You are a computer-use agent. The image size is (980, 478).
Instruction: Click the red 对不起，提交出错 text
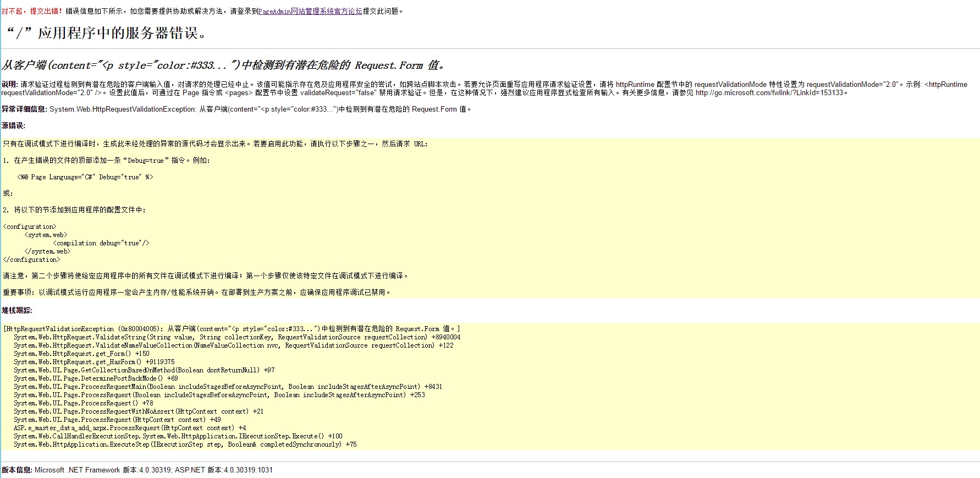[32, 11]
